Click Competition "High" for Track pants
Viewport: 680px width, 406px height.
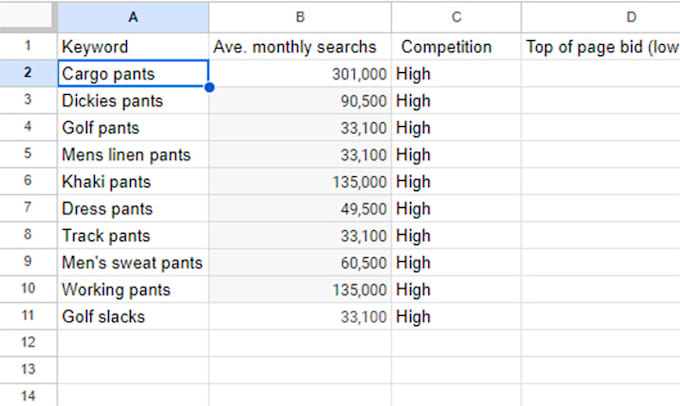coord(456,235)
